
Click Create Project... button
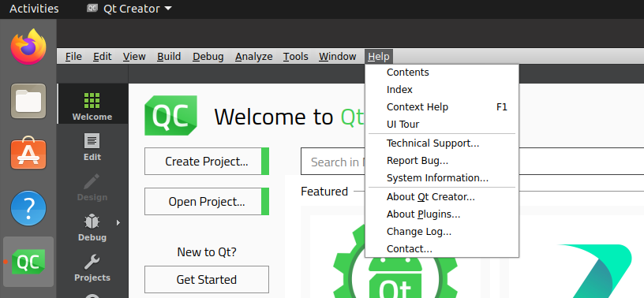pos(207,162)
